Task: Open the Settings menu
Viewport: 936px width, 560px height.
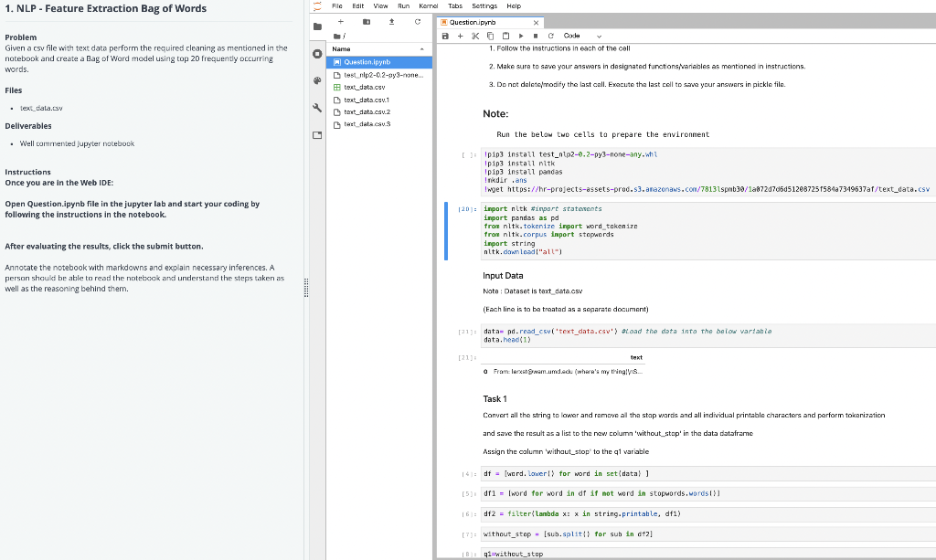Action: (484, 6)
